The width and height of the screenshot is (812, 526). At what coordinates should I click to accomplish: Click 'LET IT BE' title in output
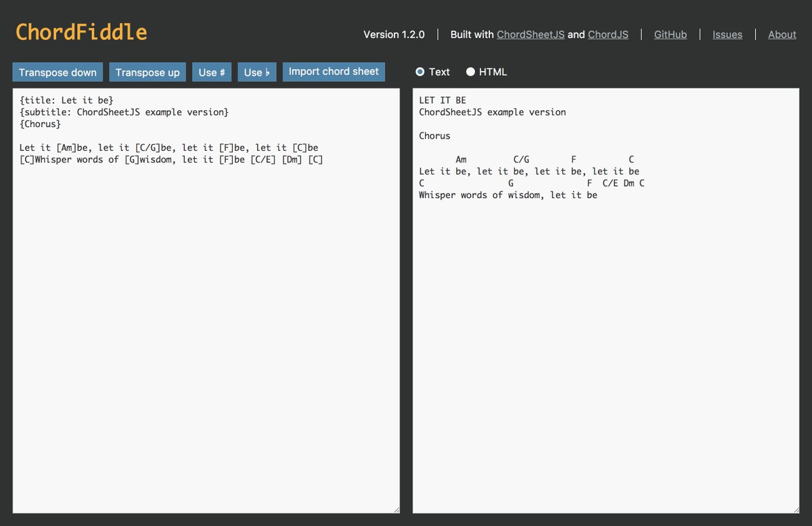coord(443,100)
